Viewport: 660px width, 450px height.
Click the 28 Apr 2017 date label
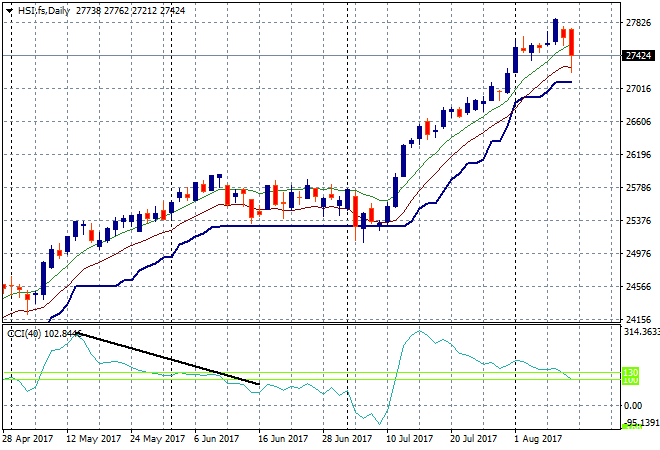coord(29,438)
